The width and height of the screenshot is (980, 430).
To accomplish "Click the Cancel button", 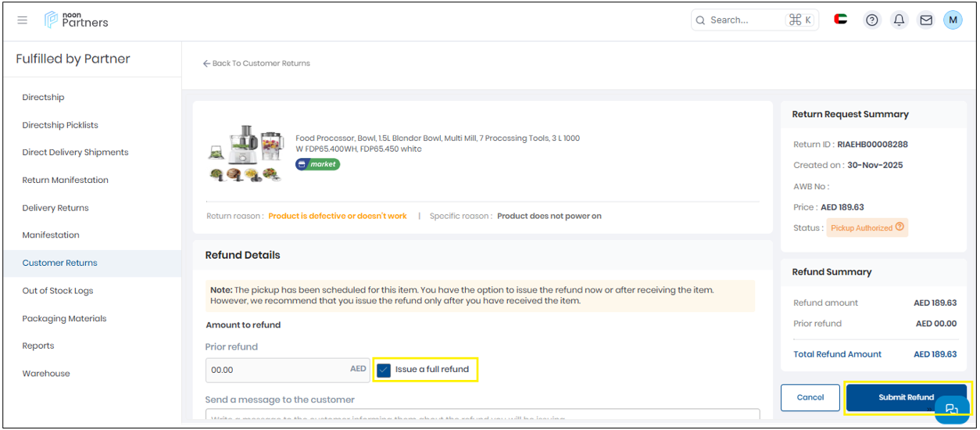I will coord(810,397).
